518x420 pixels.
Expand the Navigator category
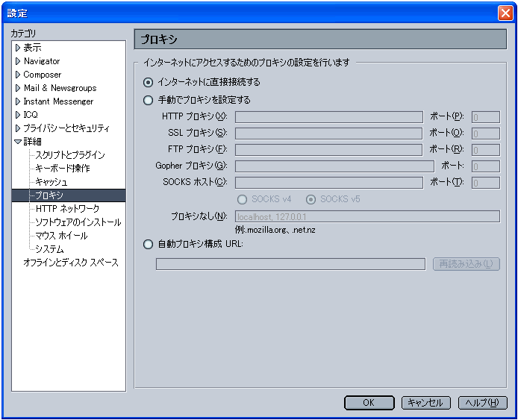pos(18,61)
